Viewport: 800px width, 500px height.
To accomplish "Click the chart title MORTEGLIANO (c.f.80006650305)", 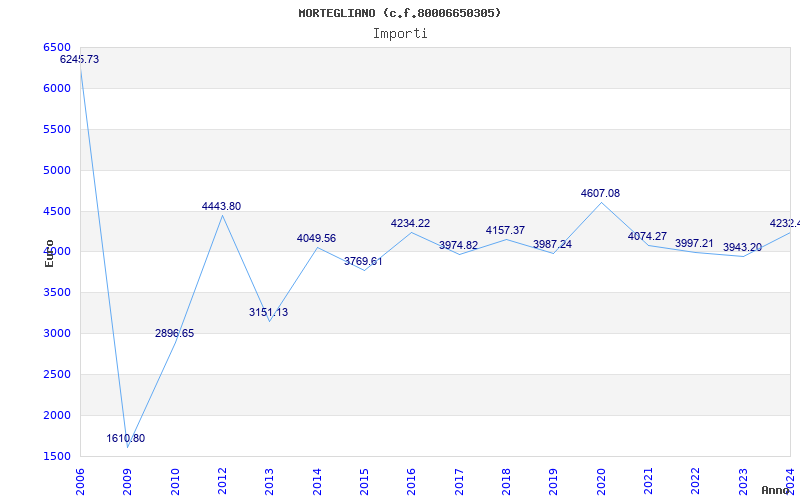I will [x=399, y=13].
